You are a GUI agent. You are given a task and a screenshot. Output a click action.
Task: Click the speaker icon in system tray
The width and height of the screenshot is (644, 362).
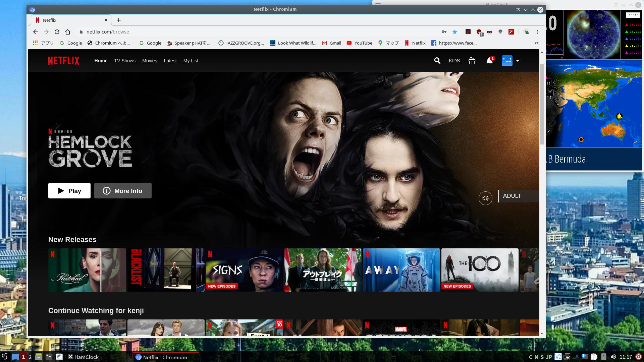point(614,357)
